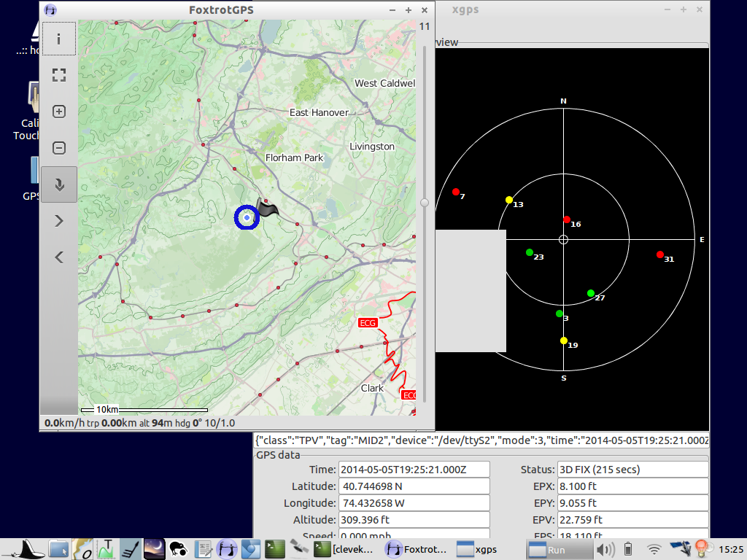
Task: Open the file manager from taskbar
Action: click(x=58, y=549)
